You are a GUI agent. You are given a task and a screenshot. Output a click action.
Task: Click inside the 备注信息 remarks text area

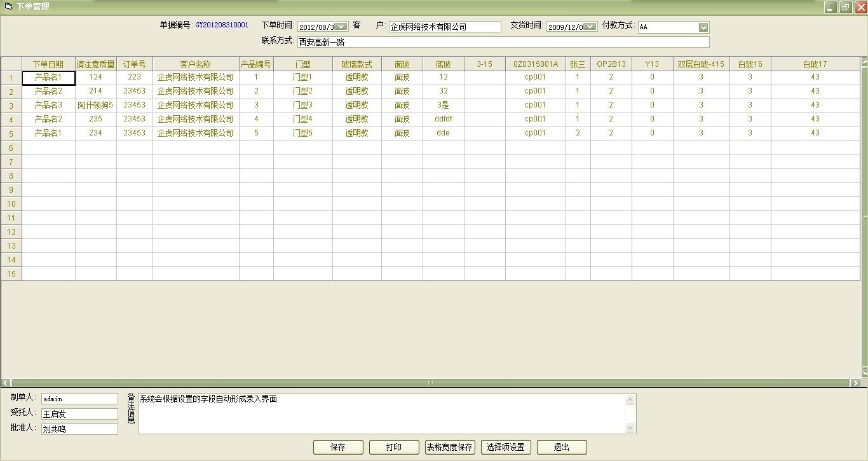tap(381, 413)
